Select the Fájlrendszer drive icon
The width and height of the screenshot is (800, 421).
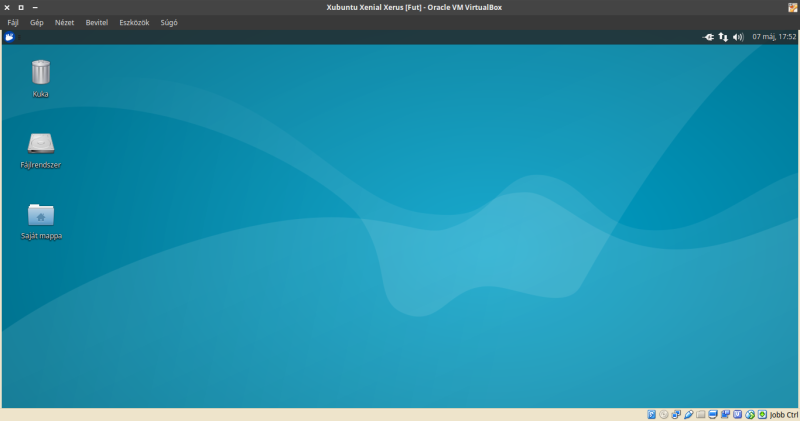(41, 143)
